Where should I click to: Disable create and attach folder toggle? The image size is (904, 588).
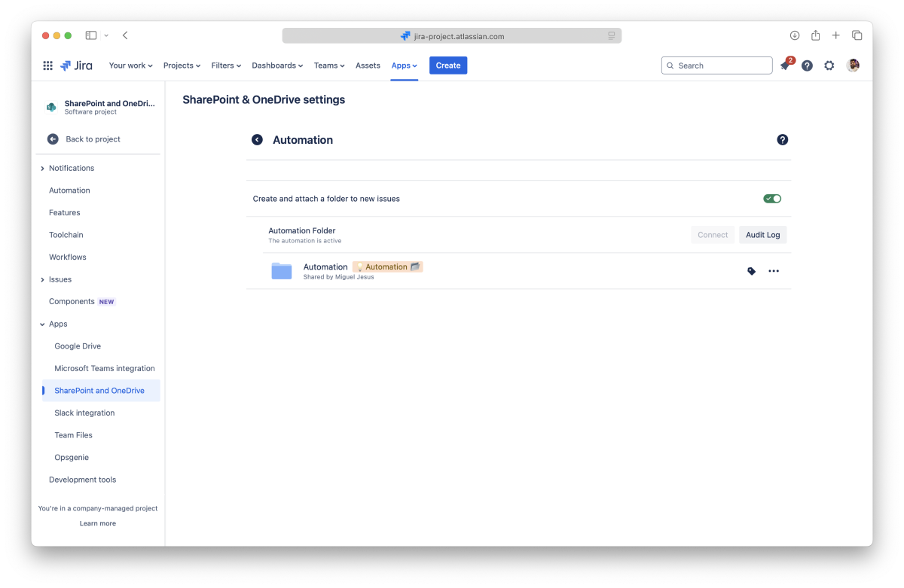coord(772,199)
